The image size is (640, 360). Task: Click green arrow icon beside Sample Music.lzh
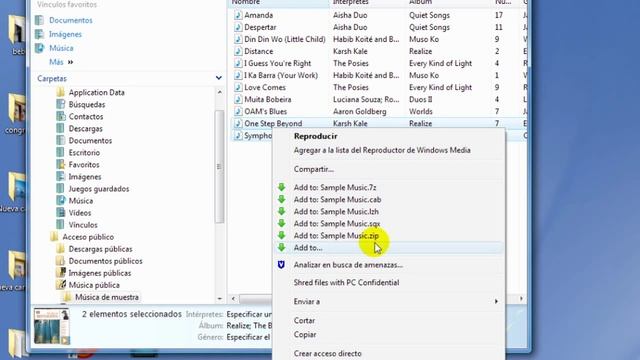[282, 211]
